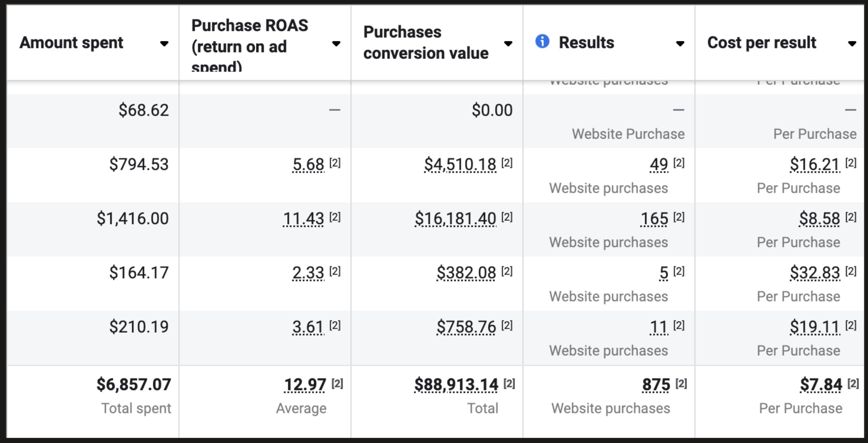Screen dimensions: 868x443
Task: Click Cost per result column header
Action: [x=761, y=43]
